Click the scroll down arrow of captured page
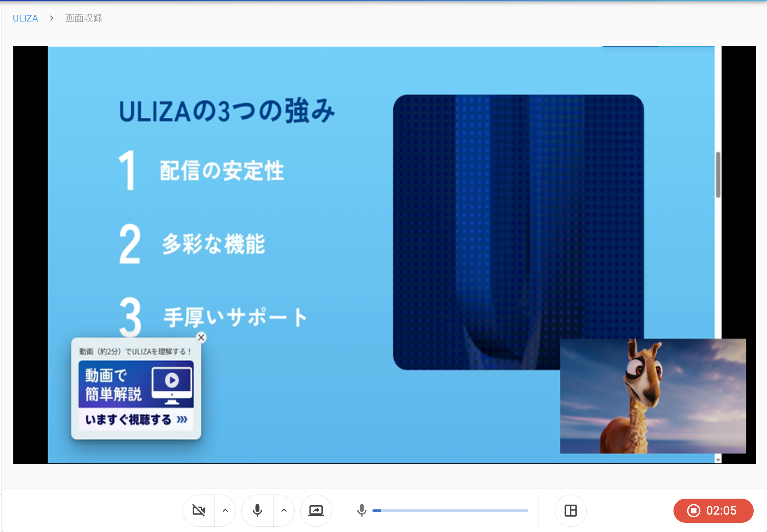Screen dimensions: 767x532 718,460
